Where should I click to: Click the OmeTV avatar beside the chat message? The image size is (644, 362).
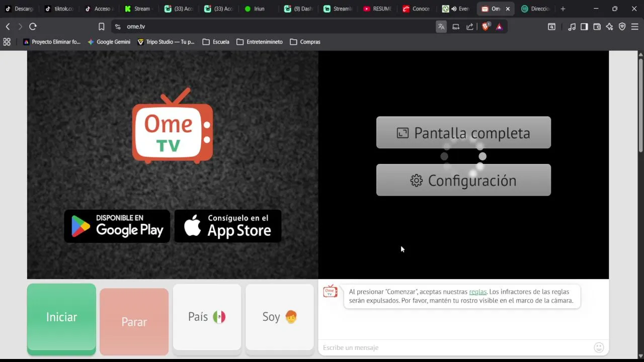330,291
